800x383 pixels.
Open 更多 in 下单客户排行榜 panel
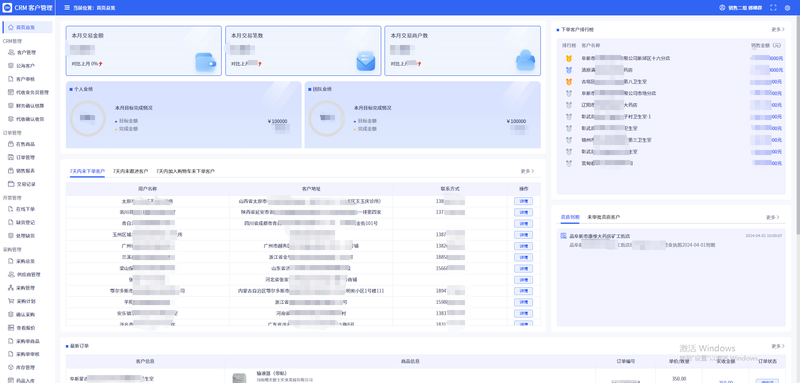[778, 30]
